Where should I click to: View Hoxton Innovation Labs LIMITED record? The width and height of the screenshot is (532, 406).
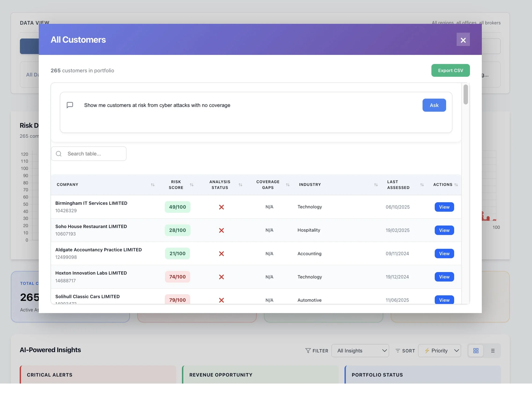(444, 277)
